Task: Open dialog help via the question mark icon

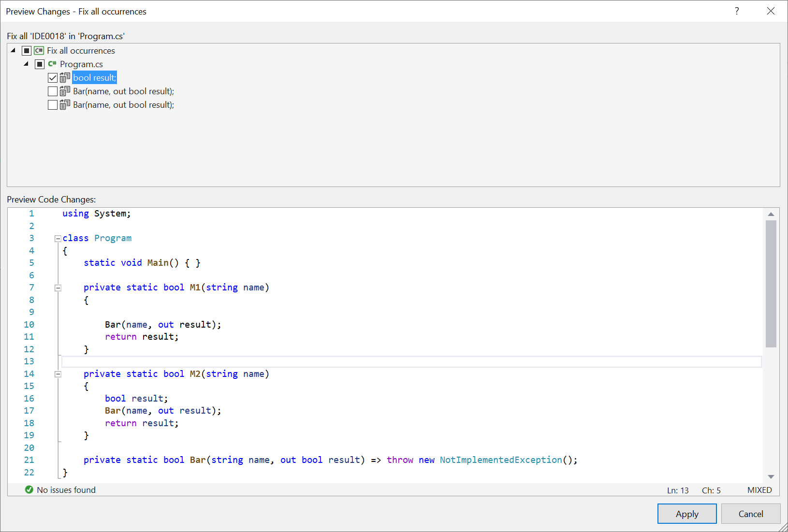Action: (x=736, y=11)
